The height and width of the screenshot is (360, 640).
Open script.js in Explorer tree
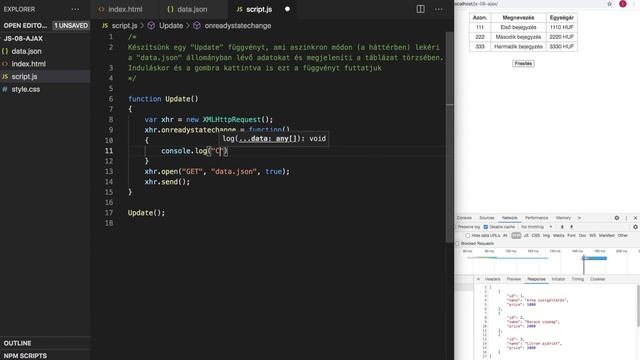point(45,76)
